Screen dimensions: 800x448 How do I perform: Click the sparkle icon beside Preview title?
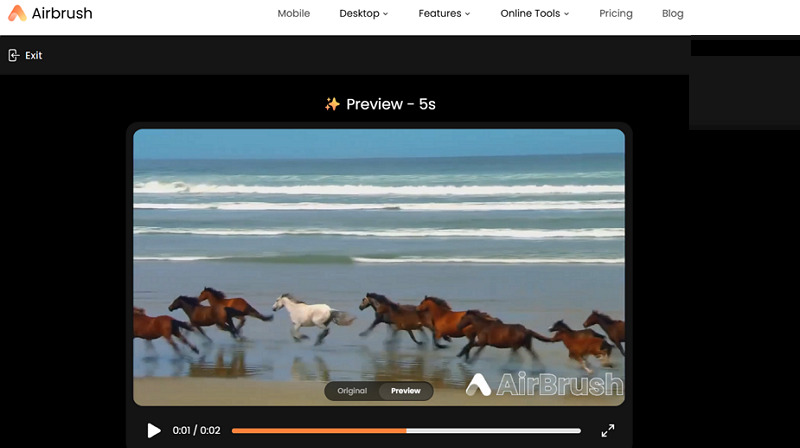click(x=333, y=104)
